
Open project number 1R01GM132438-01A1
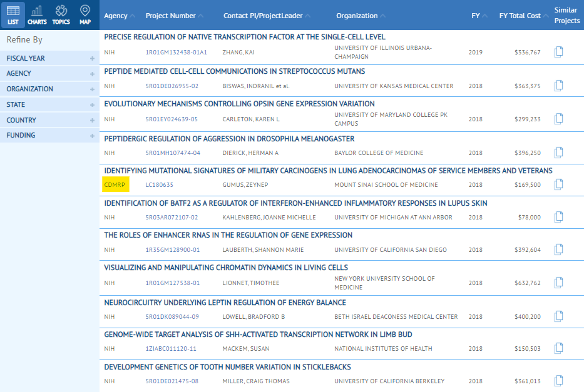[176, 53]
